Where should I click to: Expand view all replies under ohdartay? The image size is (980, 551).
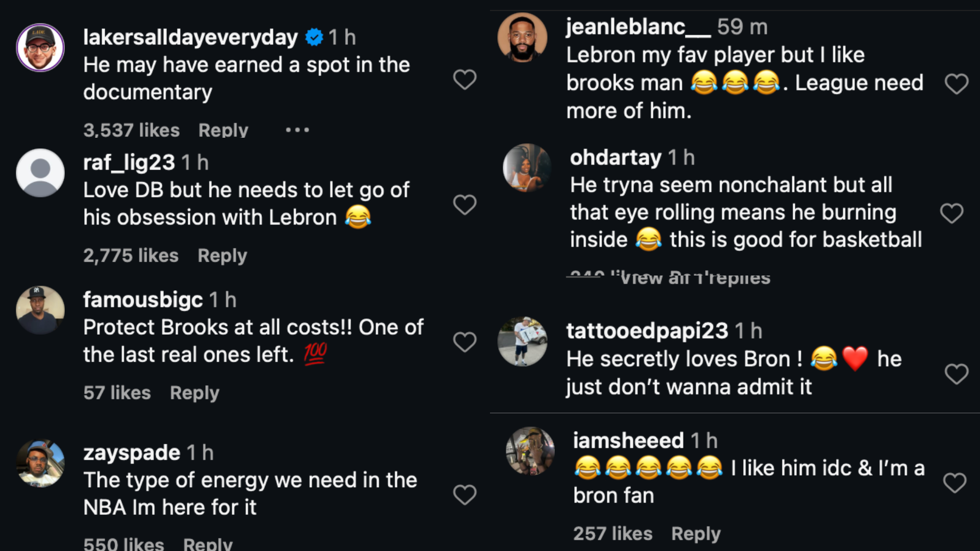(695, 279)
